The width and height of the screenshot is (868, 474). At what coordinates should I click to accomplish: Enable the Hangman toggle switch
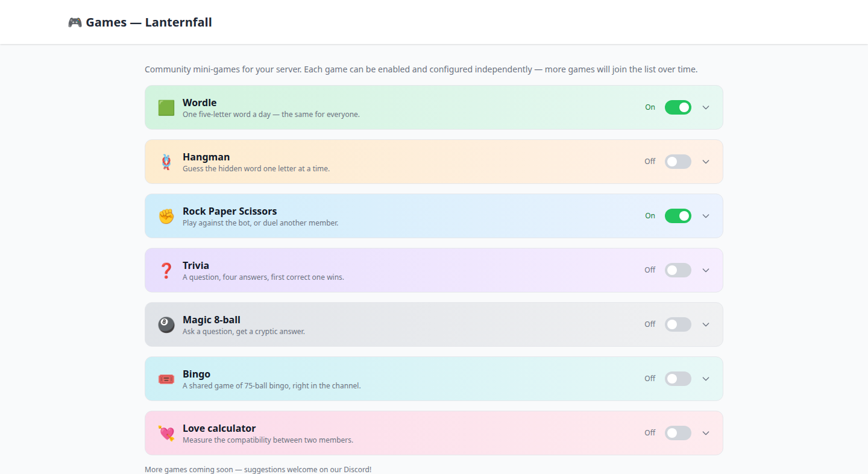click(678, 162)
